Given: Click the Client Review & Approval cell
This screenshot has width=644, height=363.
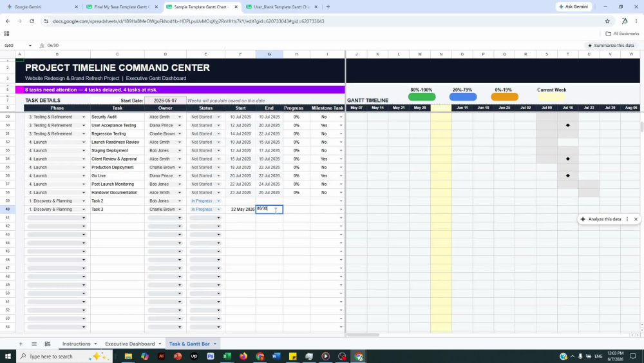Looking at the screenshot, I should pyautogui.click(x=117, y=159).
